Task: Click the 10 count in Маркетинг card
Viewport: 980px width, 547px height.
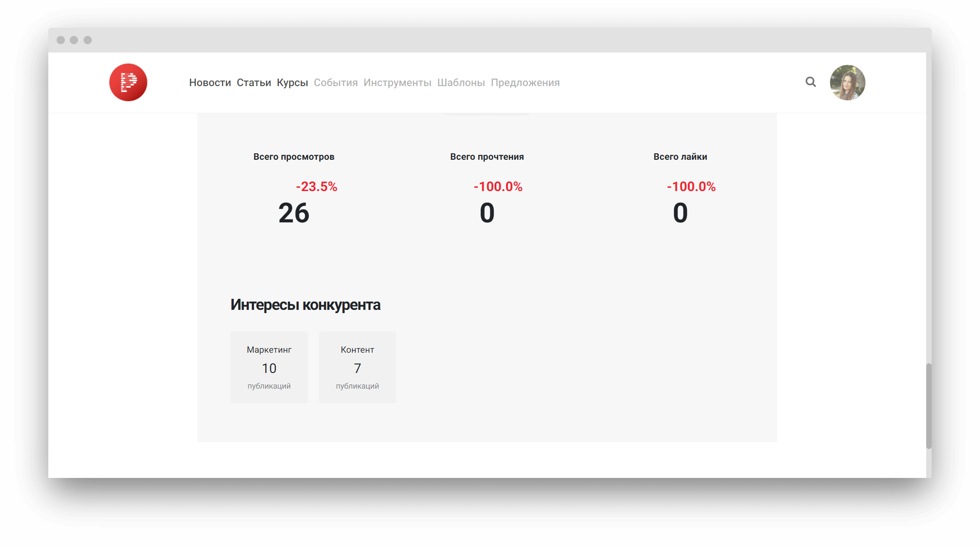Action: pyautogui.click(x=269, y=368)
